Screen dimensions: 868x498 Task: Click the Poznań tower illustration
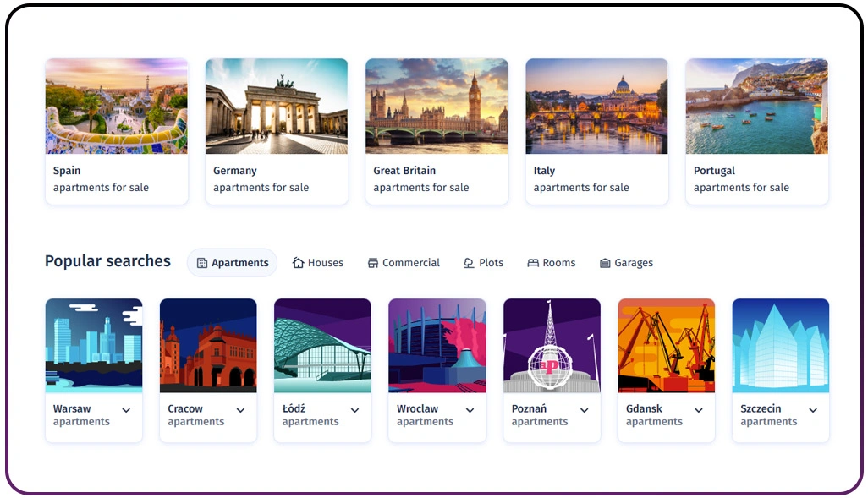tap(552, 345)
